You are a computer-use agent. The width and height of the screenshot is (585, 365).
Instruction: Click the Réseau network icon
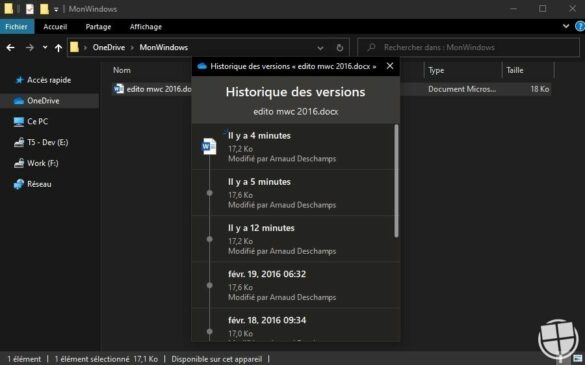[x=19, y=184]
